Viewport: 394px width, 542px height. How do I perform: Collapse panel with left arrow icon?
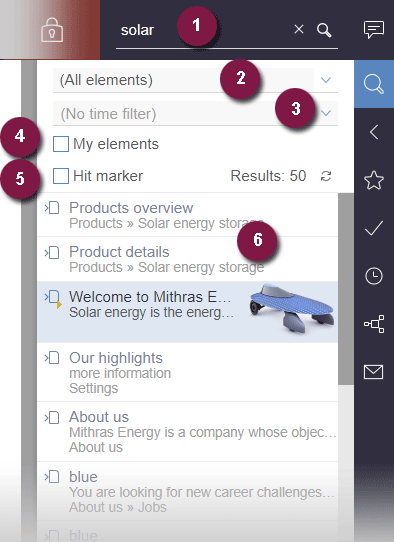click(x=374, y=132)
